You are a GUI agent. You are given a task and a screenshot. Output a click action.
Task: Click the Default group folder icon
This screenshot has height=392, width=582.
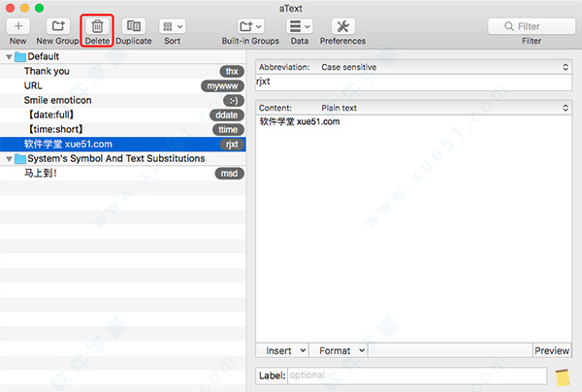(x=20, y=57)
